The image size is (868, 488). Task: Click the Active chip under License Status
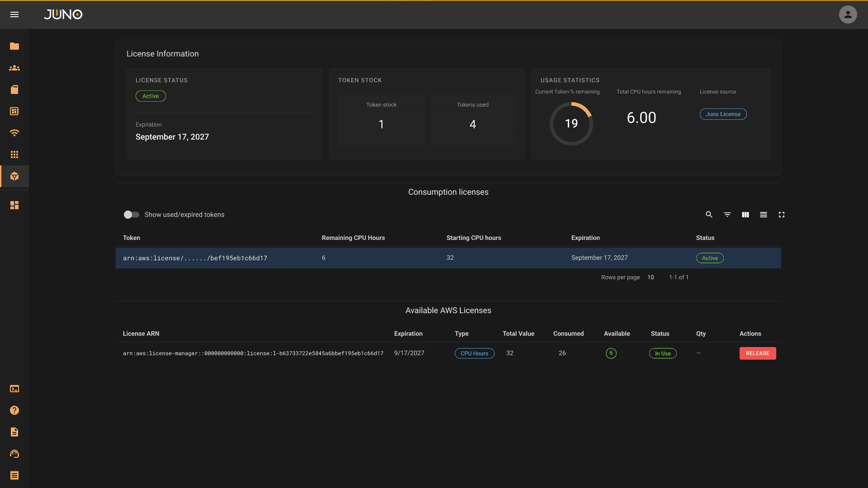(x=151, y=96)
